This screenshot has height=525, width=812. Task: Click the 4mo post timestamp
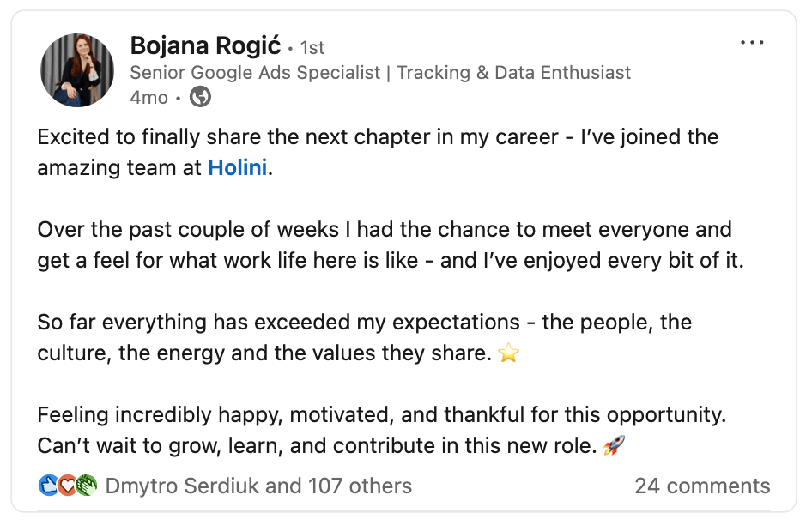click(148, 98)
